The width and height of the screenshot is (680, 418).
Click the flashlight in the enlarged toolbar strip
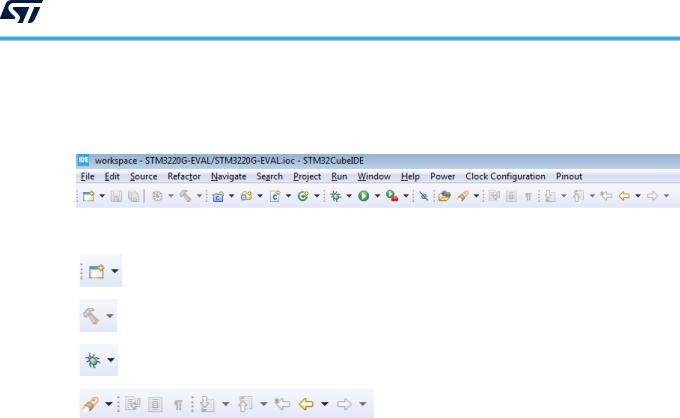coord(90,405)
